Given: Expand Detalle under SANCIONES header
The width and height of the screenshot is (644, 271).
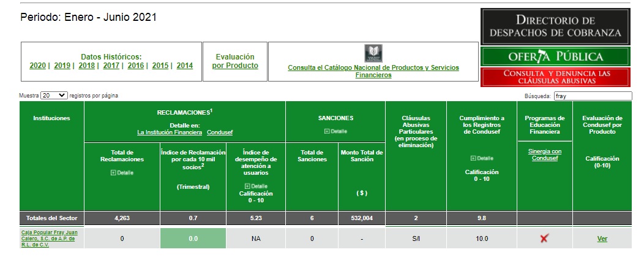Looking at the screenshot, I should (x=335, y=131).
